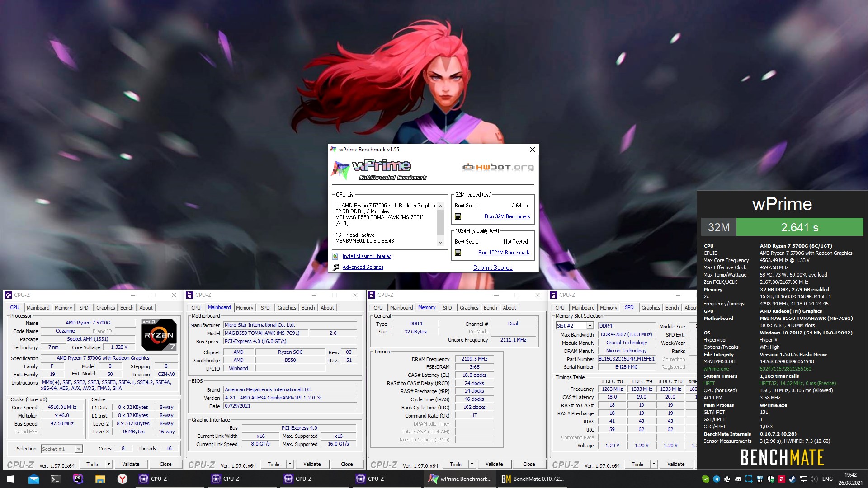Open the Slot #2 memory slot dropdown

pos(590,326)
